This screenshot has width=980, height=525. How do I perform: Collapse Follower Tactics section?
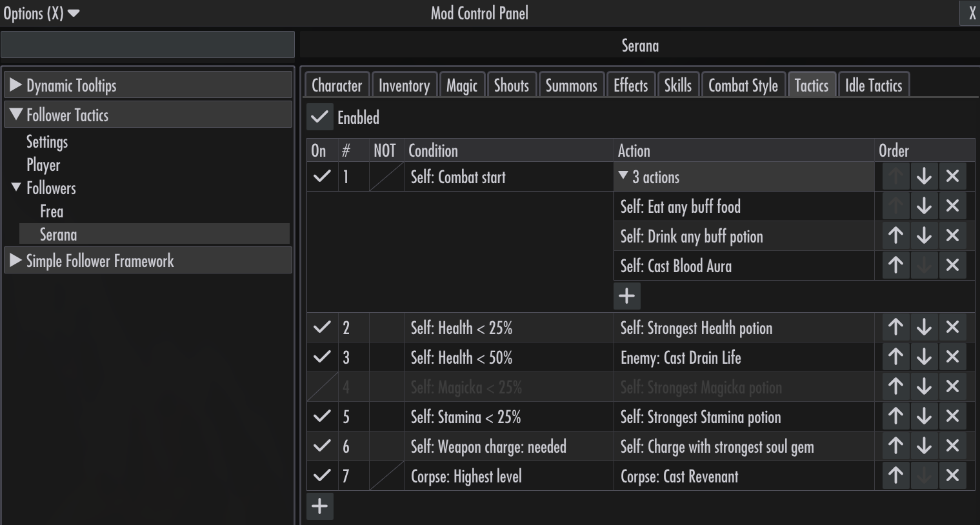point(148,114)
